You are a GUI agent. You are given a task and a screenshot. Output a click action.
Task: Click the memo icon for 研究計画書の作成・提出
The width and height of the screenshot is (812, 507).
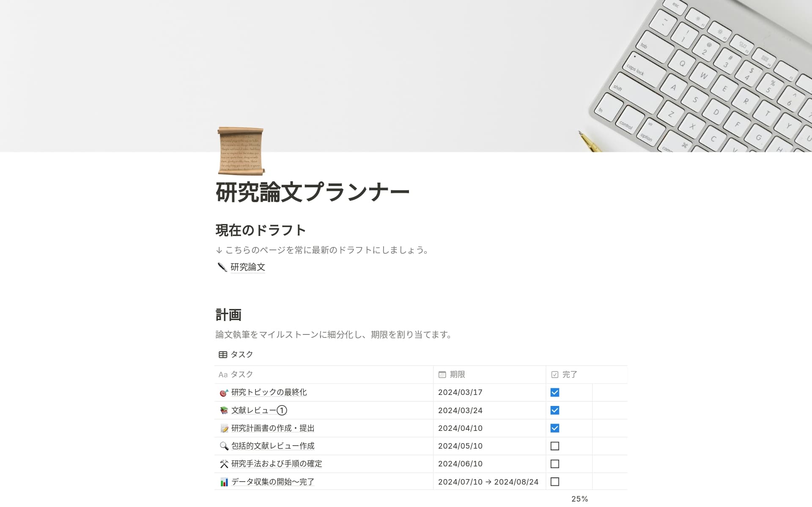tap(224, 428)
